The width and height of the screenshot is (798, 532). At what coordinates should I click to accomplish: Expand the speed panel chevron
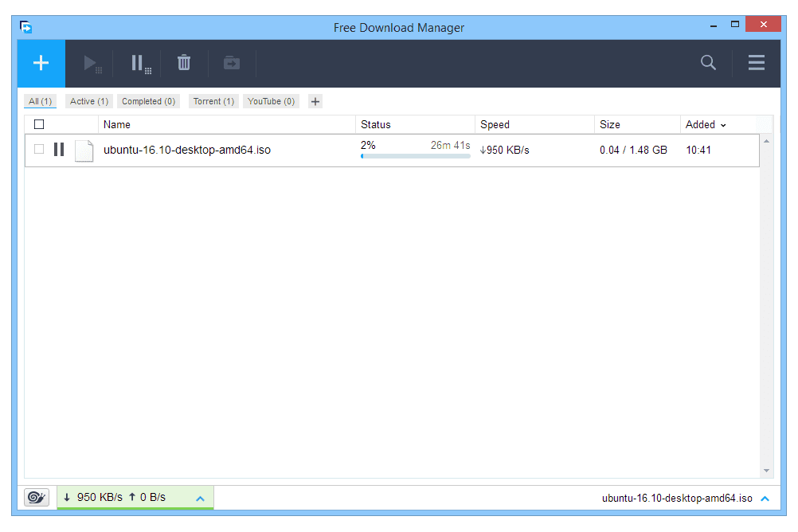[x=201, y=499]
